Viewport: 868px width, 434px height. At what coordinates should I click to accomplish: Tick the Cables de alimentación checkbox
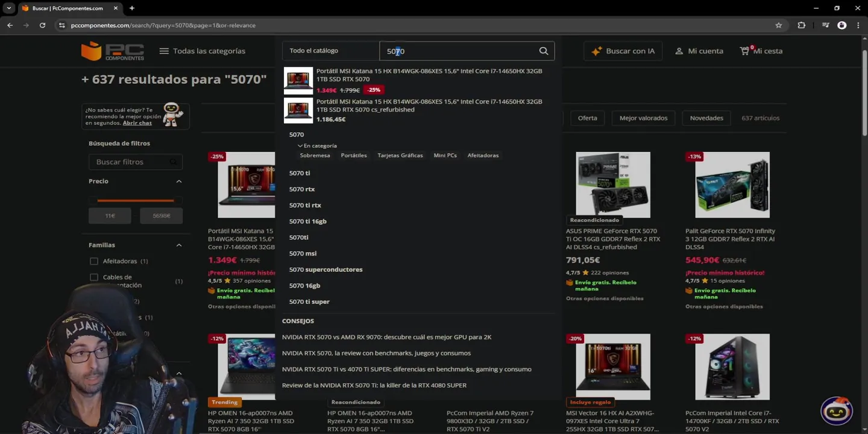94,277
